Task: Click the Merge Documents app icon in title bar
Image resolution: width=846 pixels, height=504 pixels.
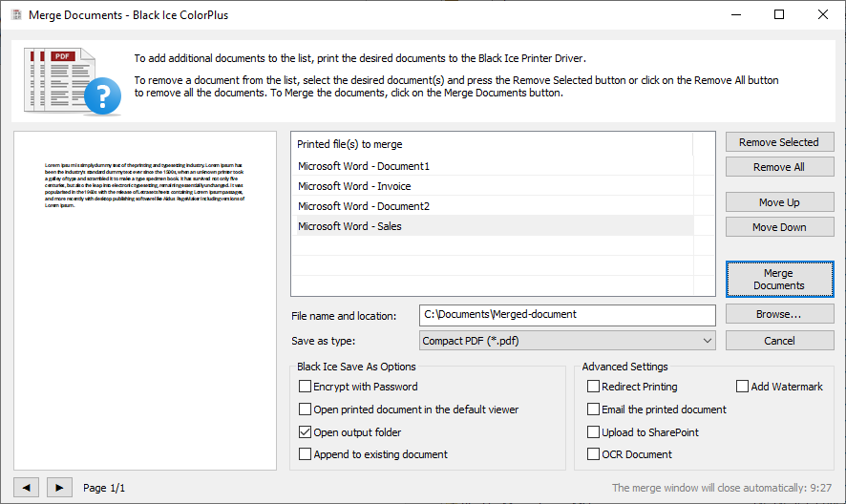Action: coord(17,14)
